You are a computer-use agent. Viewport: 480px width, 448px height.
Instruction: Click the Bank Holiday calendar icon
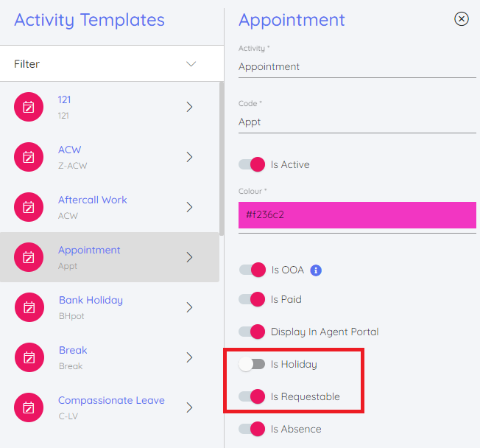pos(29,307)
